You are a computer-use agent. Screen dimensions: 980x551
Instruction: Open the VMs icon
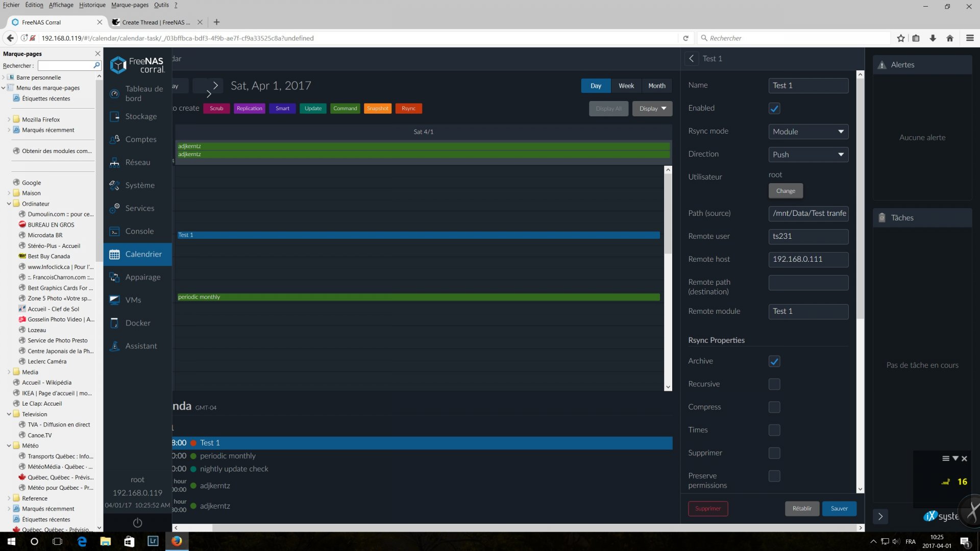pos(115,300)
